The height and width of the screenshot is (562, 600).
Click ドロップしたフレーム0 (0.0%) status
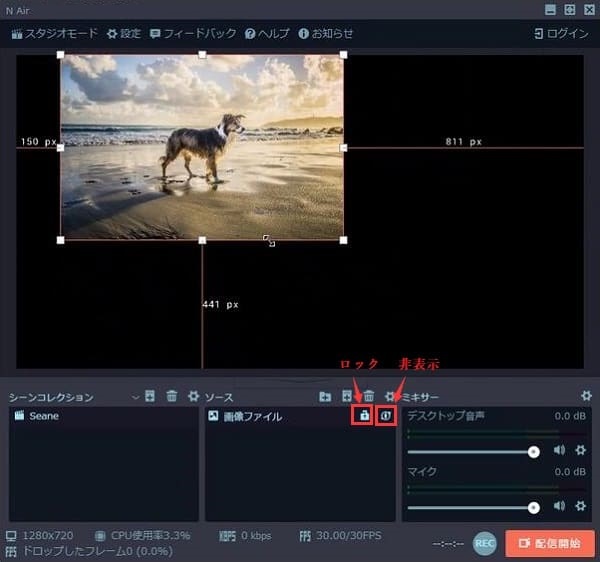point(98,551)
